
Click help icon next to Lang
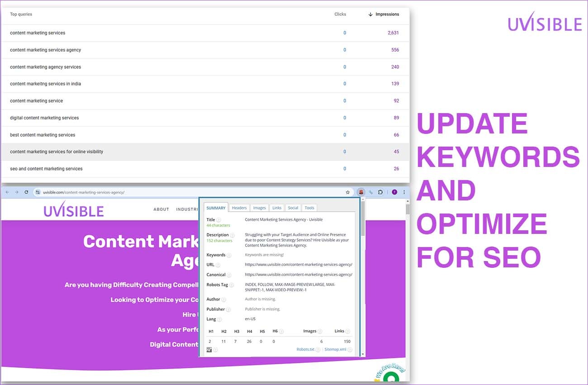[x=219, y=319]
